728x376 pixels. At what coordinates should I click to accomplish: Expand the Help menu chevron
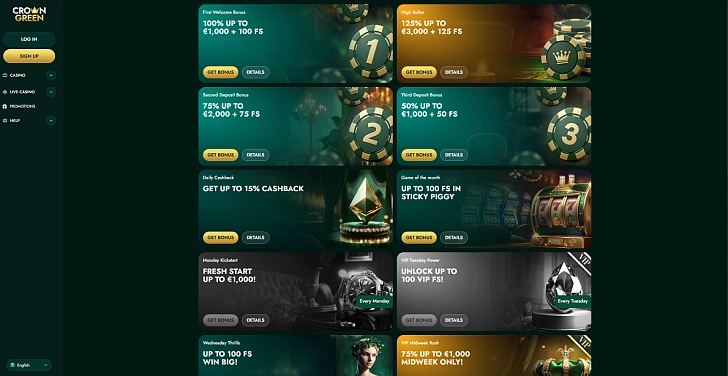point(51,121)
